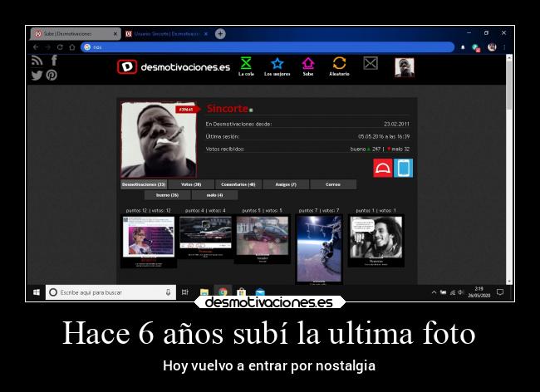Open Windows notification center icon
Screen dimensions: 540x392
(x=500, y=292)
